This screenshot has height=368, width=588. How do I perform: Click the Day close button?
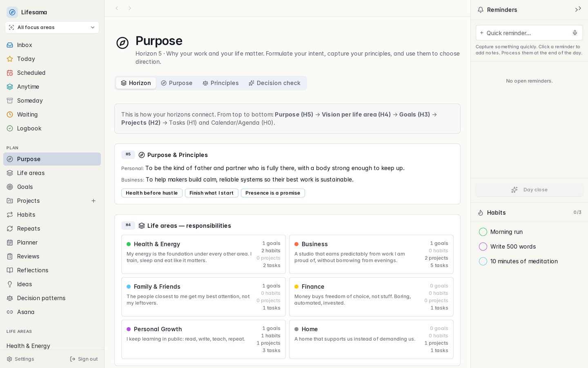tap(529, 190)
